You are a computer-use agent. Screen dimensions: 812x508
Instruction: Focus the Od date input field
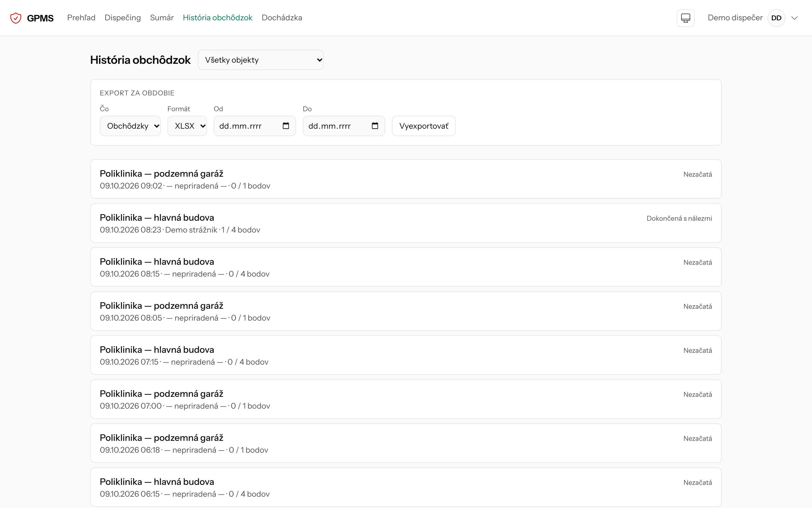click(x=255, y=126)
